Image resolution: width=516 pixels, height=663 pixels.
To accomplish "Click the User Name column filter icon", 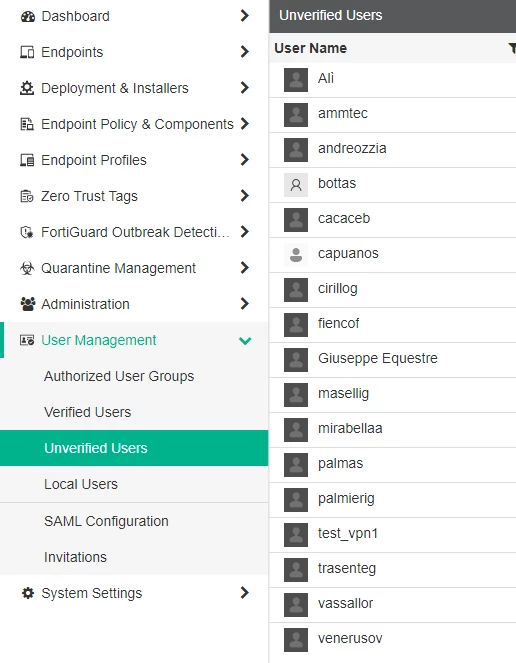I will (512, 48).
